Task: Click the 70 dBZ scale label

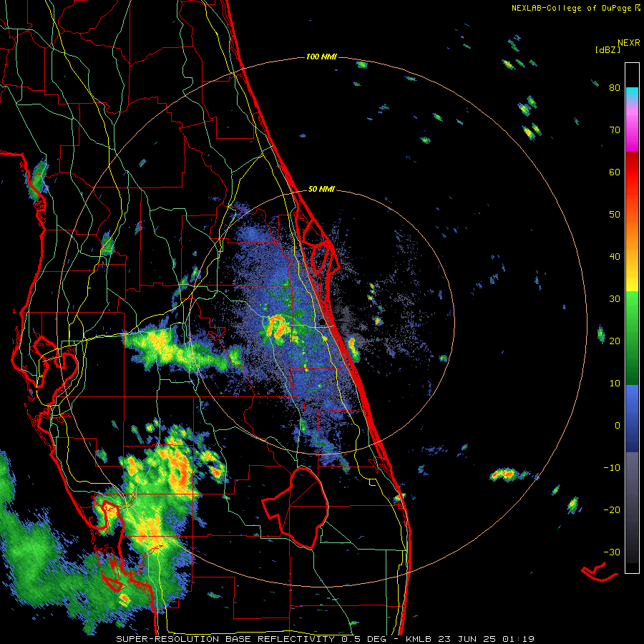Action: tap(615, 130)
